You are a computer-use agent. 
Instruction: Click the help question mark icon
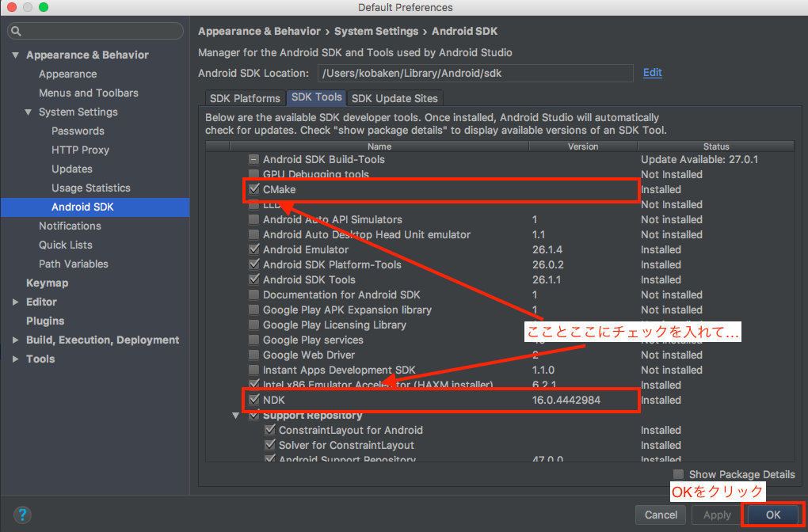[22, 515]
